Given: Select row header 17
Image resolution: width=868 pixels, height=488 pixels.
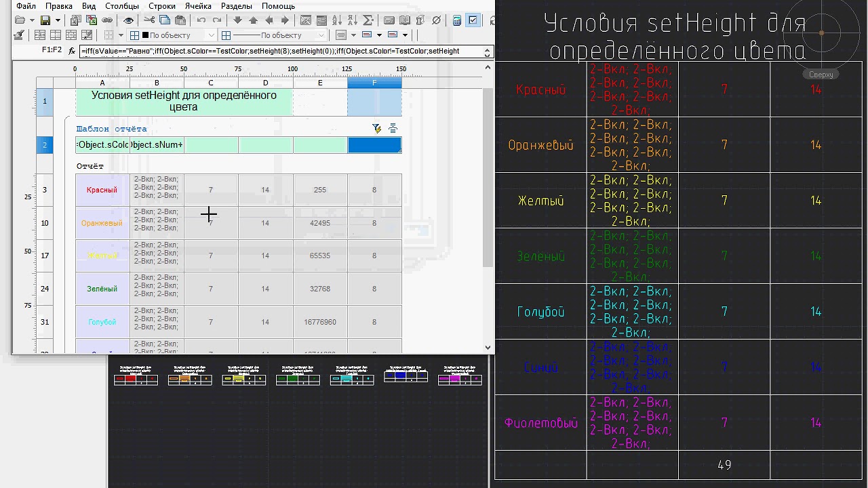Looking at the screenshot, I should (45, 256).
